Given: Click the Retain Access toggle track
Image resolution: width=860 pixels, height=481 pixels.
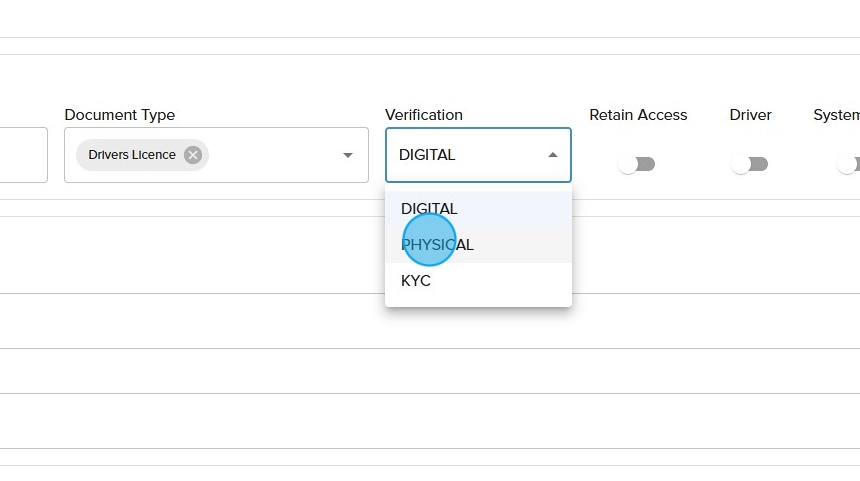Looking at the screenshot, I should 645,164.
